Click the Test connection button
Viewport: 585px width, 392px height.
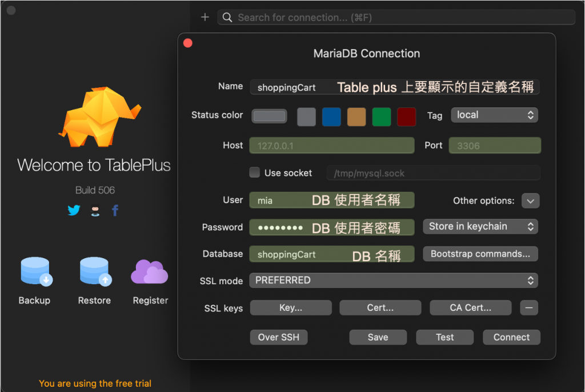point(444,337)
